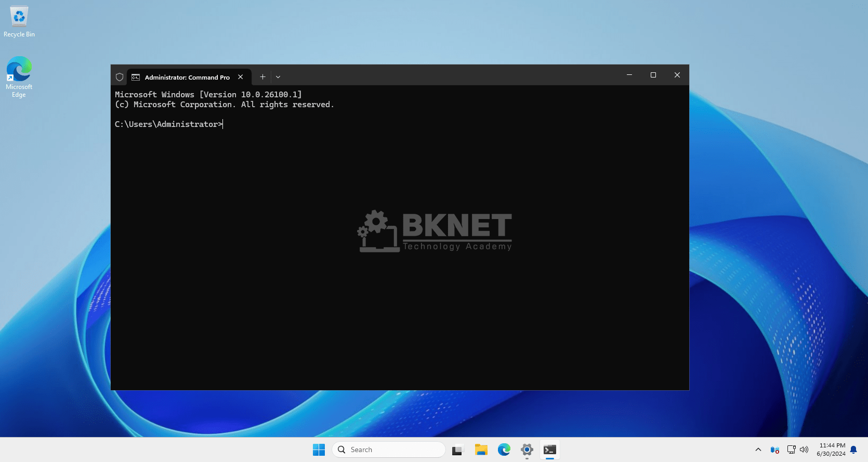This screenshot has width=868, height=462.
Task: Open the notification bell icon
Action: pos(853,450)
